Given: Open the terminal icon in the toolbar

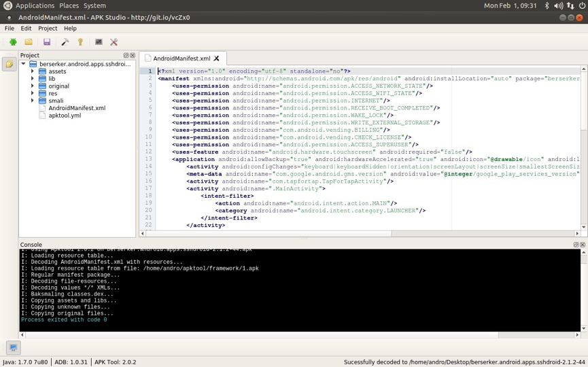Looking at the screenshot, I should [x=99, y=42].
